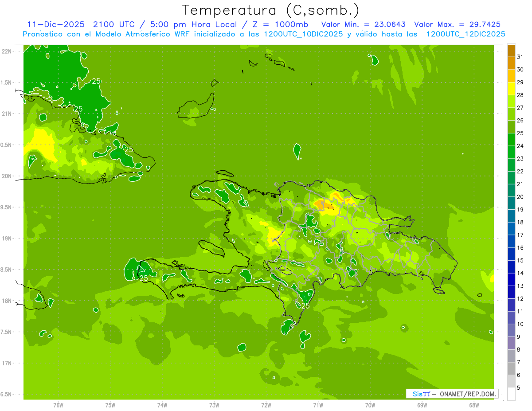
Task: Click the "74W" longitude label
Action: click(x=162, y=405)
